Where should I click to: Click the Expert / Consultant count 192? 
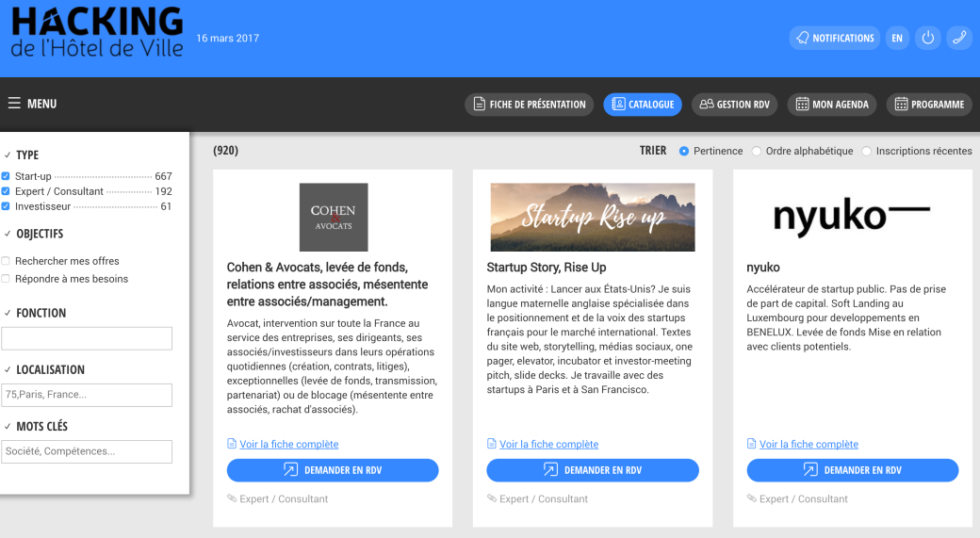click(x=163, y=191)
